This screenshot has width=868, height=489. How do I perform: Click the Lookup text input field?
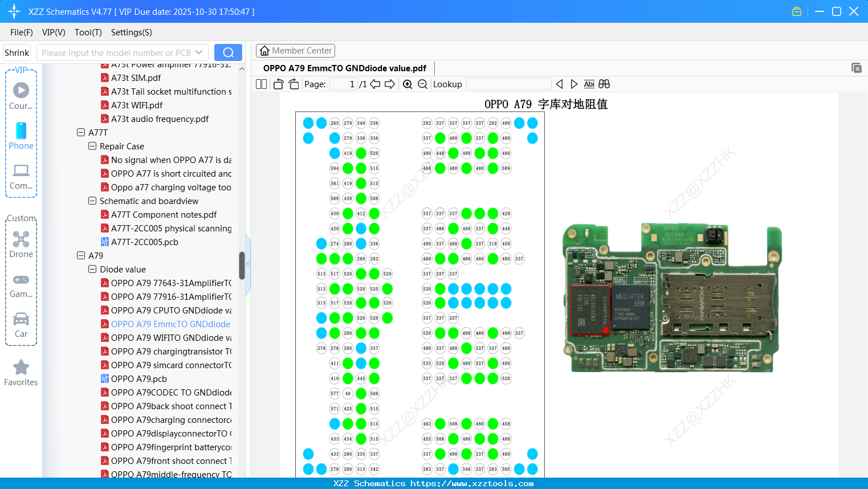(x=508, y=84)
